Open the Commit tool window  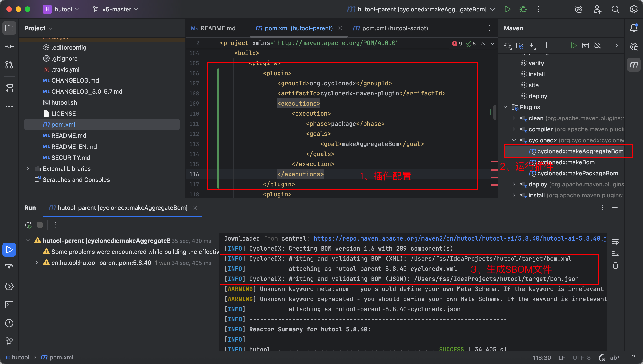9,47
